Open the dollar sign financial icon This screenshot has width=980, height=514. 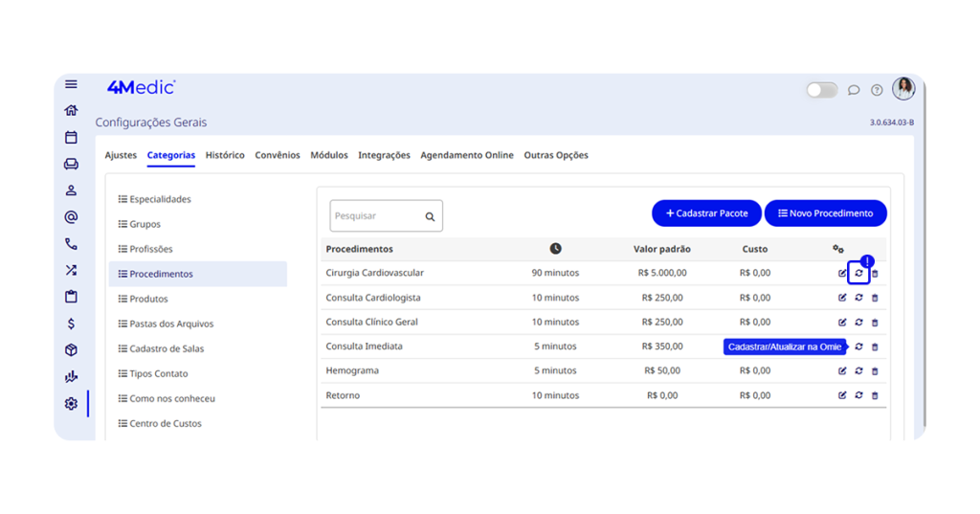(x=71, y=324)
